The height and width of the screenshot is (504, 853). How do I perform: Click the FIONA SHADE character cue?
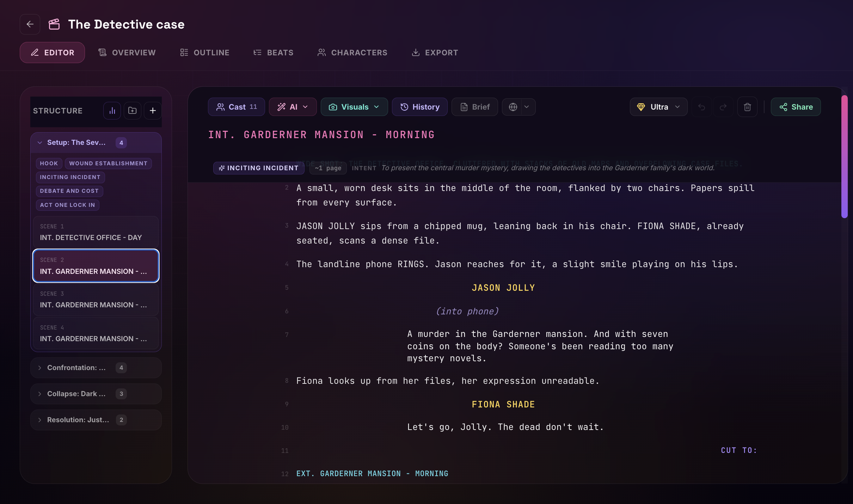[503, 404]
